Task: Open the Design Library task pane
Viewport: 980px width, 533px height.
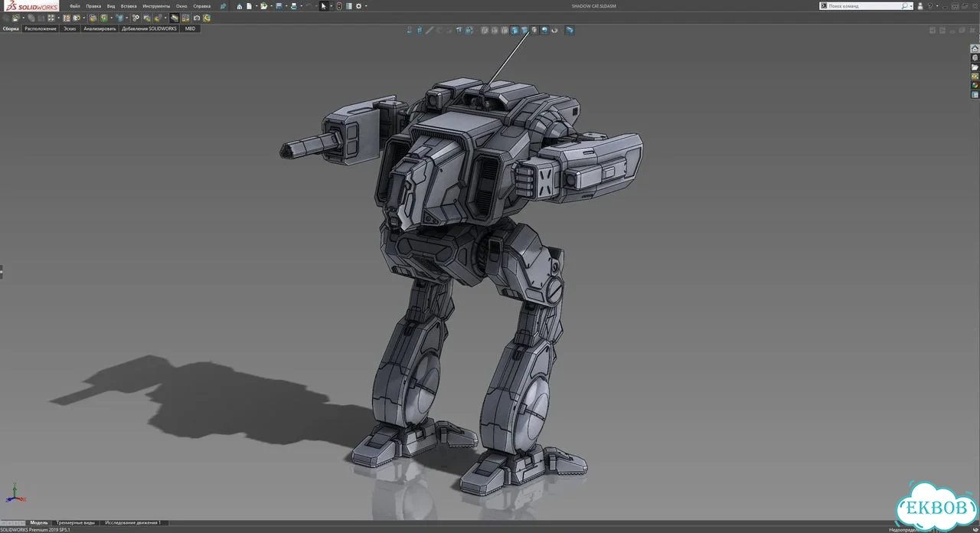Action: (x=975, y=57)
